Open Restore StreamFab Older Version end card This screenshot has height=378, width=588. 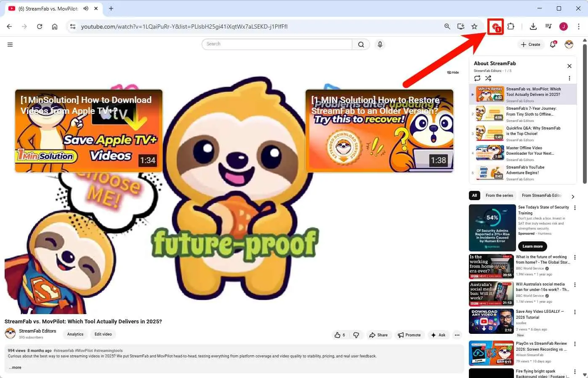coord(379,131)
